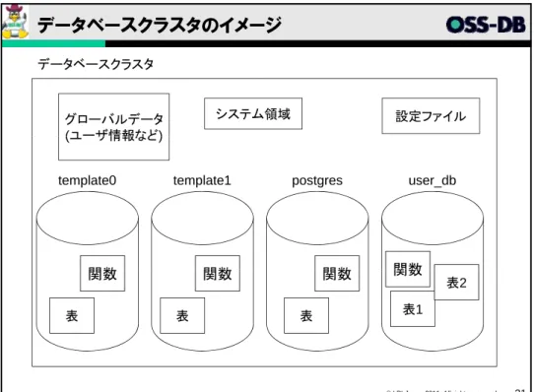This screenshot has width=534, height=392.
Task: Click the 関数 box in the template1 cylinder
Action: [218, 274]
